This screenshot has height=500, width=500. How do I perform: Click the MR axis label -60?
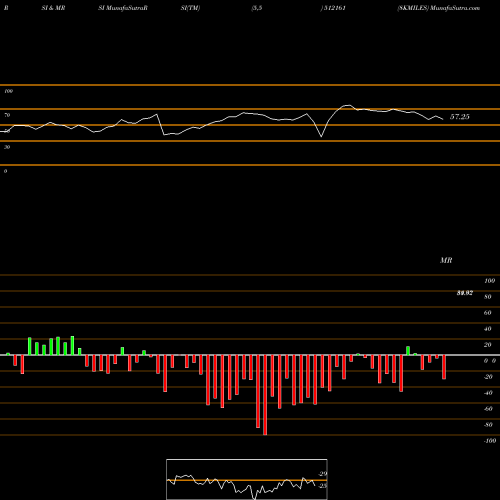pyautogui.click(x=488, y=409)
